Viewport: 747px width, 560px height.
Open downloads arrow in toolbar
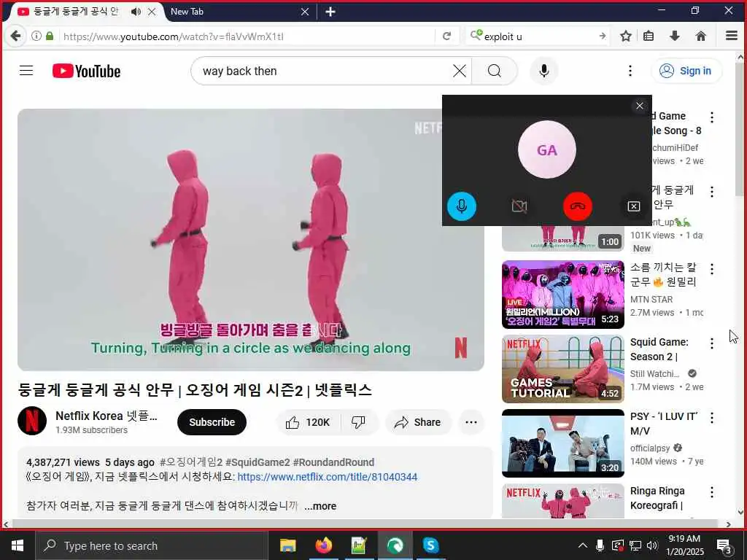coord(675,36)
